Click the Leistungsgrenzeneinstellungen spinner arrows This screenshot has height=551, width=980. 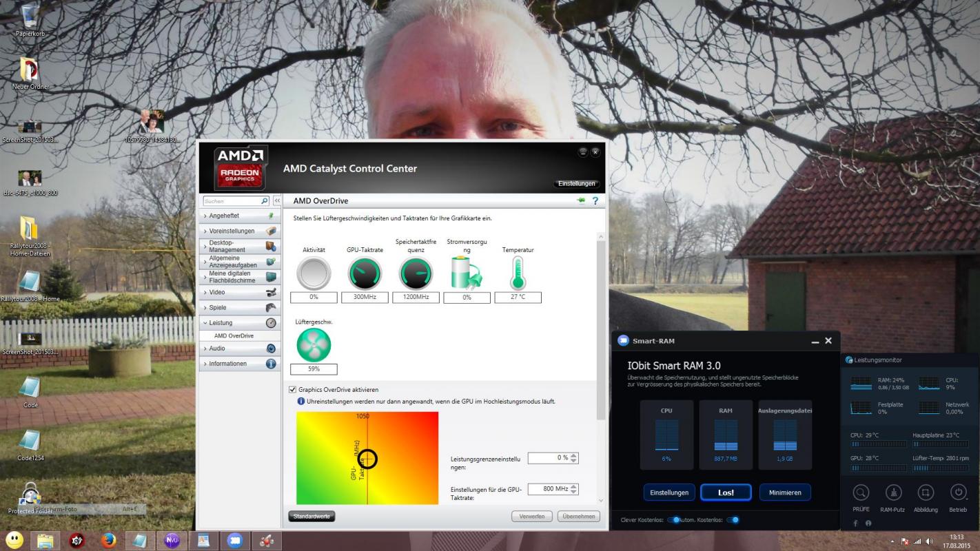coord(574,458)
